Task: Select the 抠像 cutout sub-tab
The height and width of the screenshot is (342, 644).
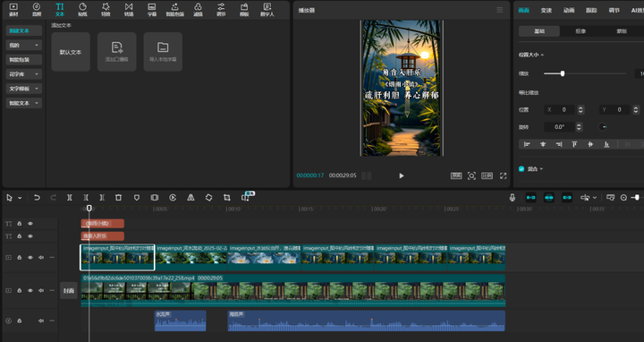Action: (x=580, y=31)
